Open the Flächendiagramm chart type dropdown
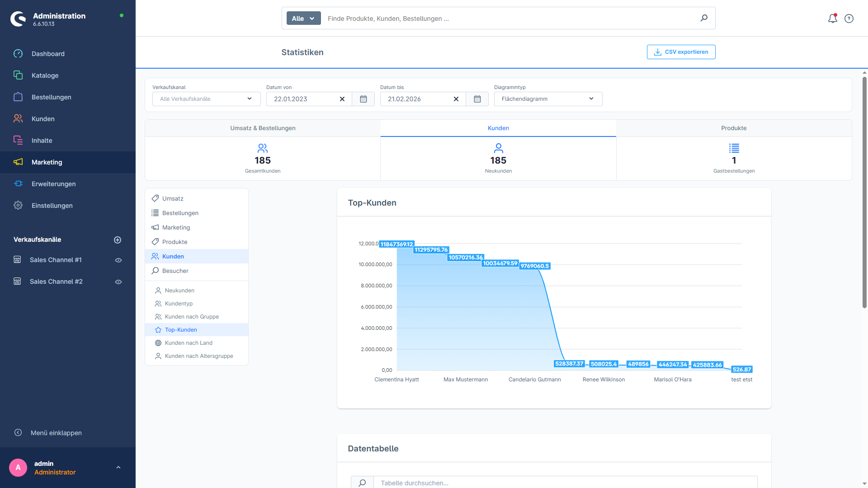 tap(547, 99)
